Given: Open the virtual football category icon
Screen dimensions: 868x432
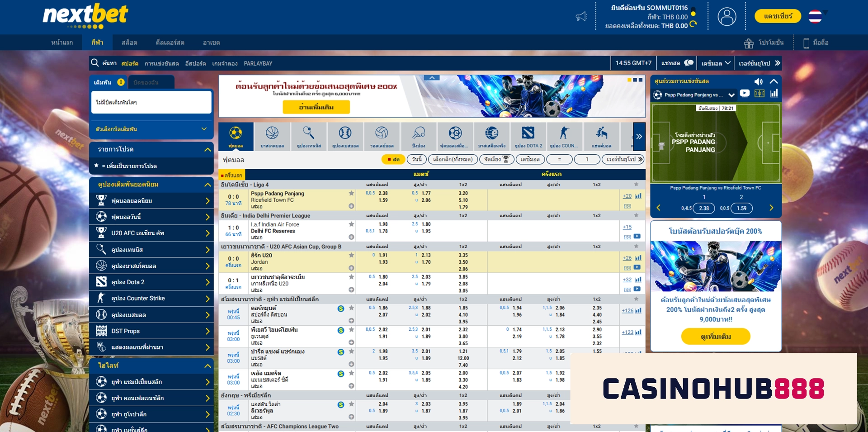Looking at the screenshot, I should (x=455, y=136).
